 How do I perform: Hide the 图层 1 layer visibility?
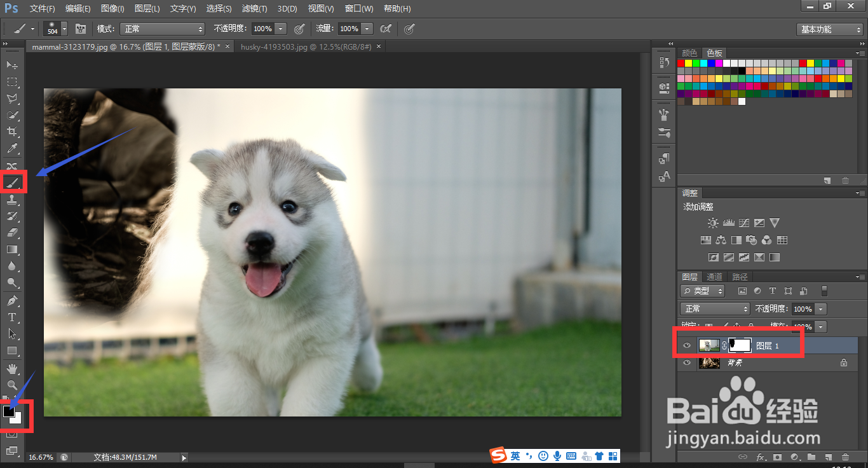686,346
